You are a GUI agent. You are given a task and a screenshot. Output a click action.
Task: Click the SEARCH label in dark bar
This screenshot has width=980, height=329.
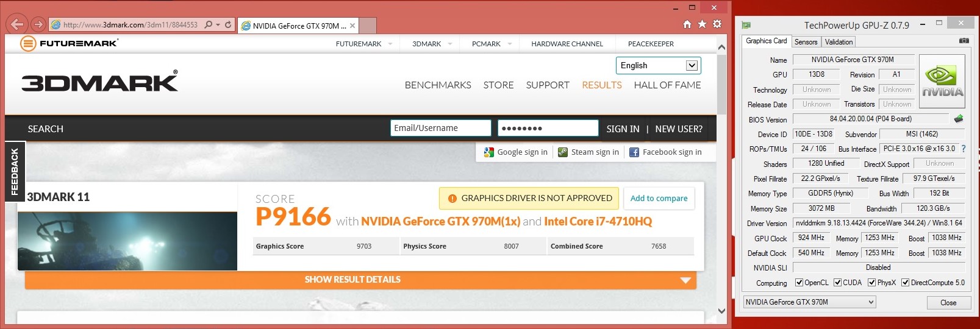pyautogui.click(x=45, y=129)
